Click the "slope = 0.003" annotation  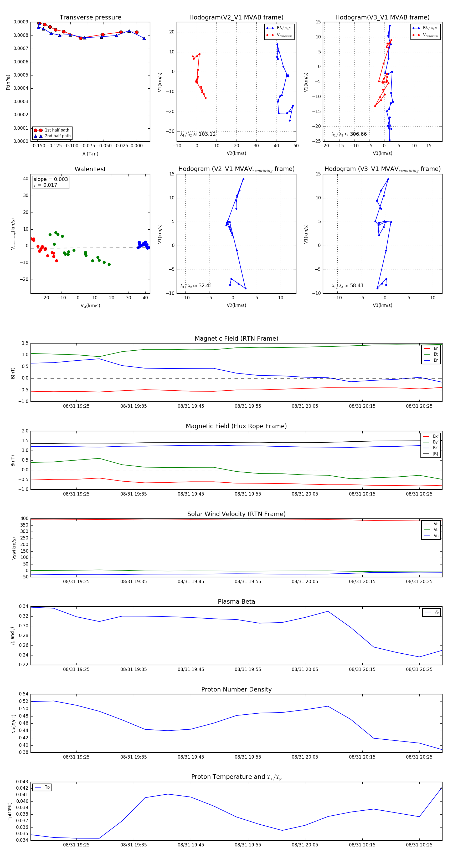50,179
